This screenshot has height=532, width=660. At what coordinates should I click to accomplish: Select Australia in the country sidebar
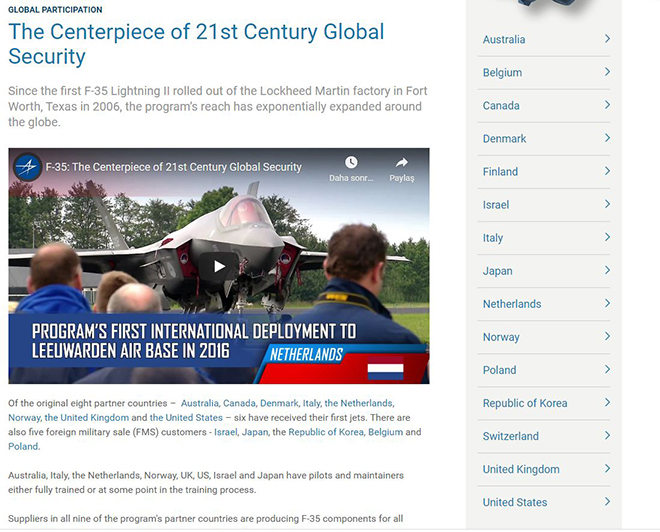click(504, 40)
